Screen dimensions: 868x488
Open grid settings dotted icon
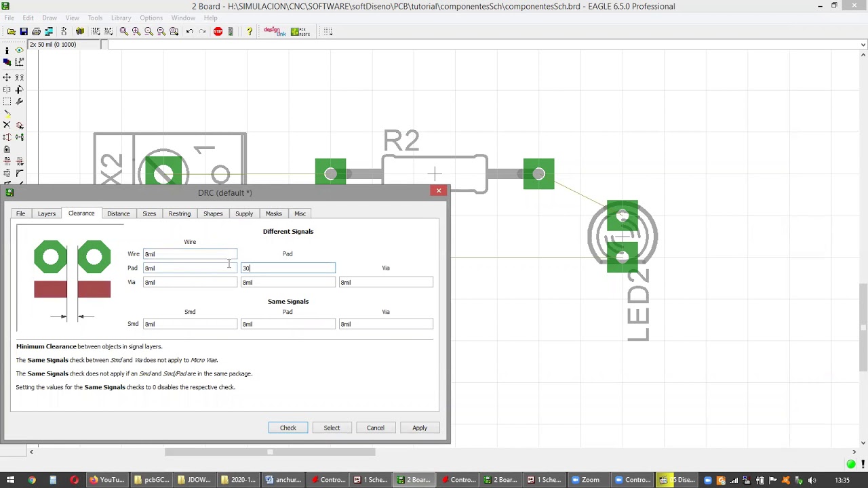click(328, 32)
